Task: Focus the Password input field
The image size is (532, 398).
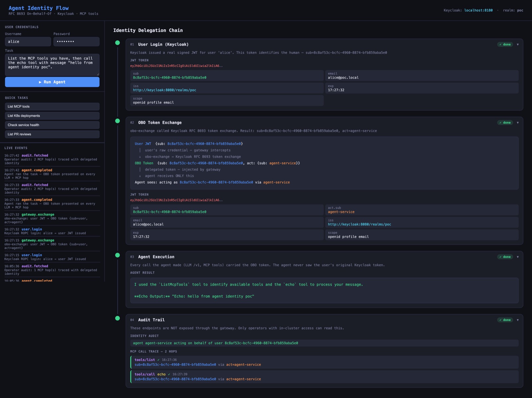Action: [76, 42]
